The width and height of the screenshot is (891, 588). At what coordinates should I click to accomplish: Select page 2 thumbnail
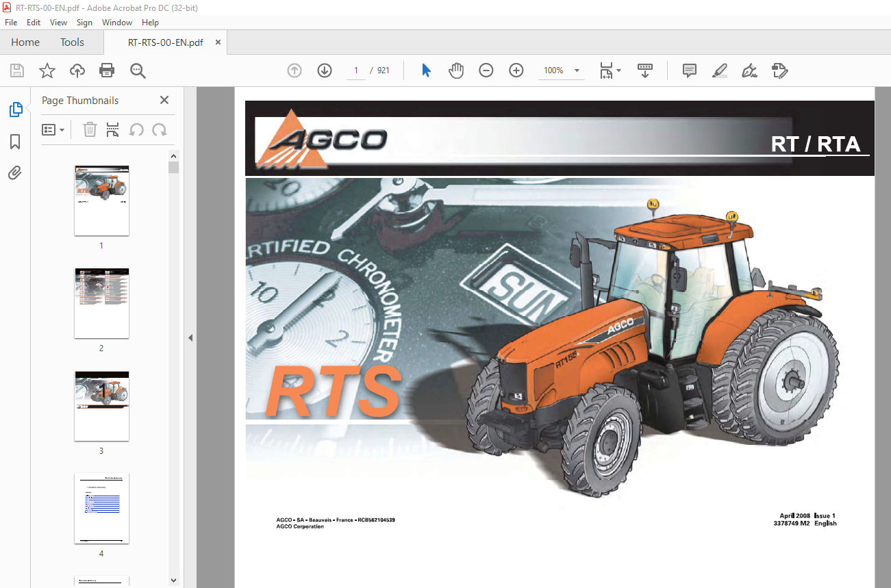click(101, 303)
